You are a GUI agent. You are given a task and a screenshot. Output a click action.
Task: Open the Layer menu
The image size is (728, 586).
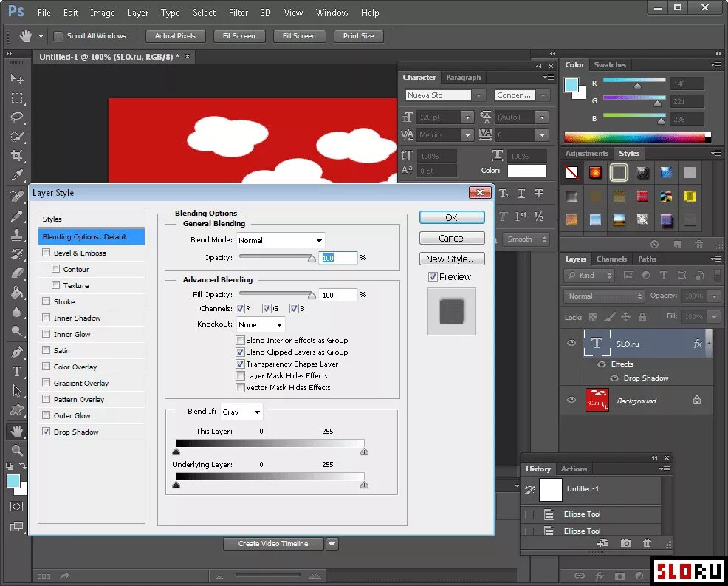[138, 13]
